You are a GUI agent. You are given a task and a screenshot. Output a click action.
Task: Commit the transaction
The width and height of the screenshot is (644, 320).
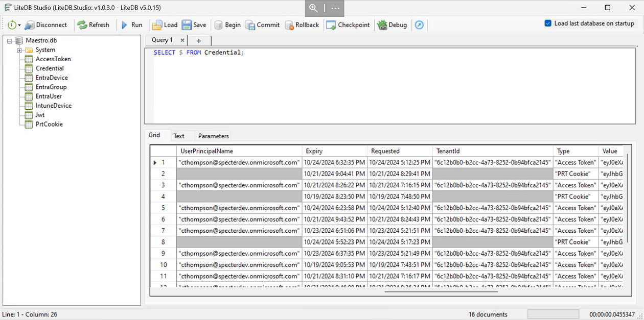click(x=262, y=24)
